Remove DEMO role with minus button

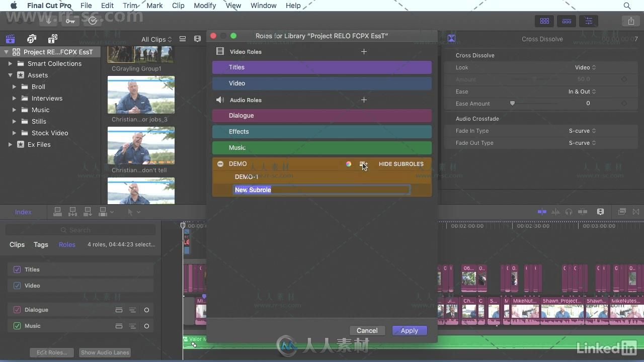(x=220, y=164)
